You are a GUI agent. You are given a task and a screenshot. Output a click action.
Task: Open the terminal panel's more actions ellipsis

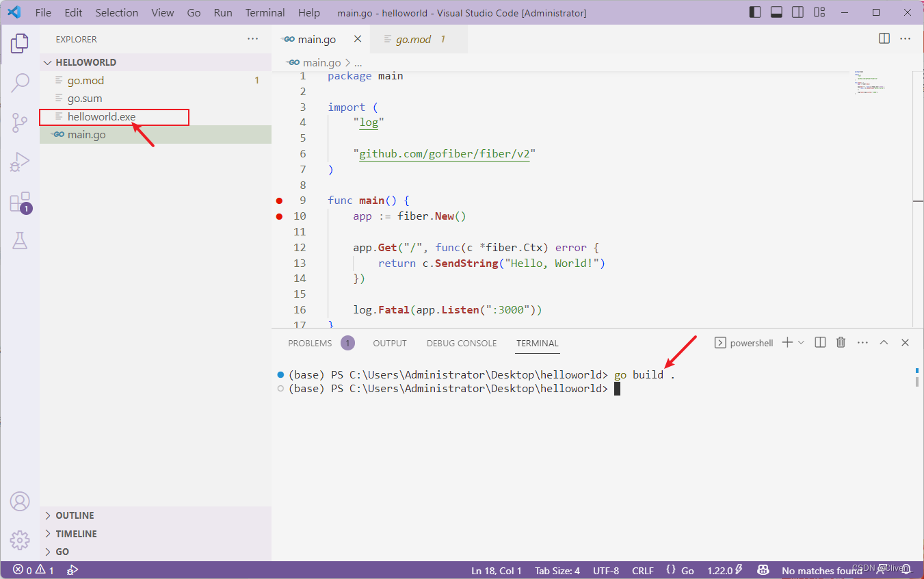862,342
